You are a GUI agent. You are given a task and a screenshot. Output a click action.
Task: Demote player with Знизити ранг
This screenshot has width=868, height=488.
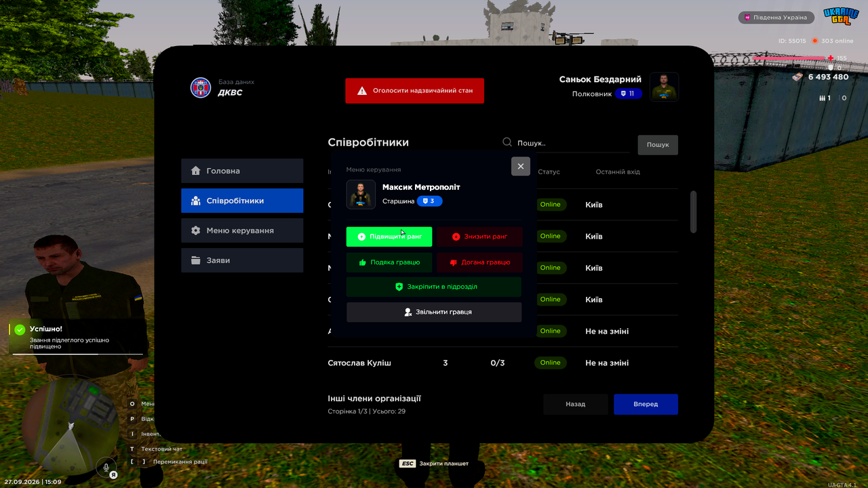[479, 237]
